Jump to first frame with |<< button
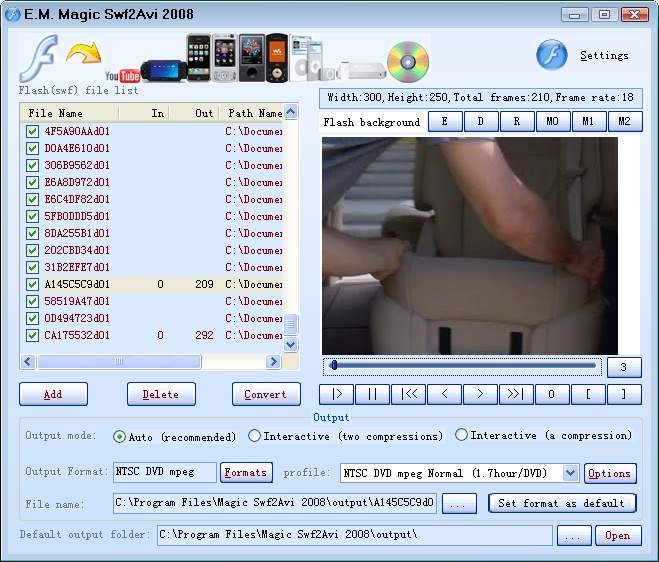This screenshot has width=659, height=562. coord(408,394)
